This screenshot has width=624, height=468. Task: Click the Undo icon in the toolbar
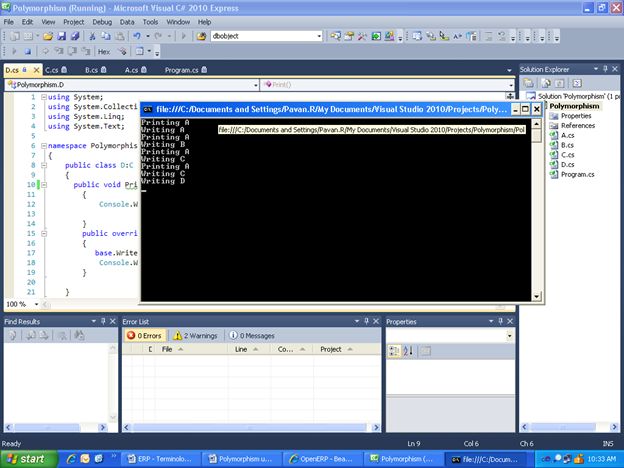[136, 36]
